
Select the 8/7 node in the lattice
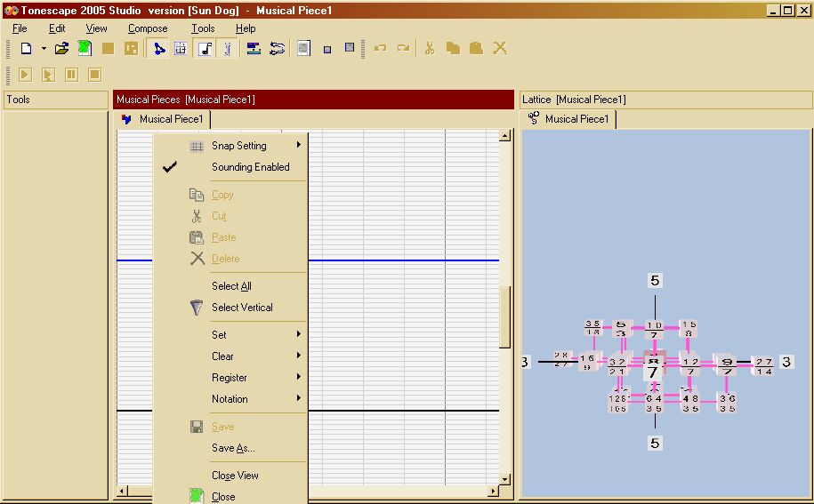pos(653,366)
